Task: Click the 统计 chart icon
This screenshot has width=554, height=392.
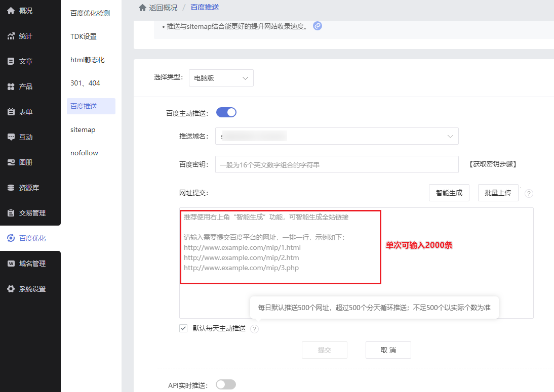Action: click(x=11, y=36)
